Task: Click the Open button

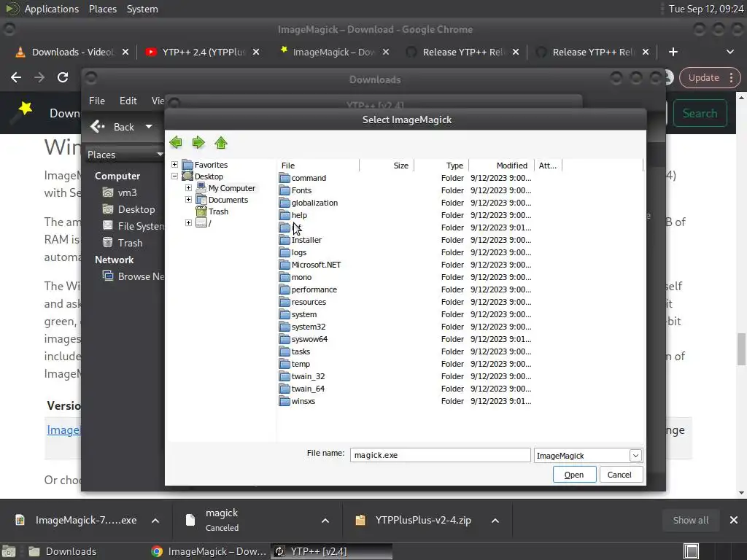Action: [574, 475]
